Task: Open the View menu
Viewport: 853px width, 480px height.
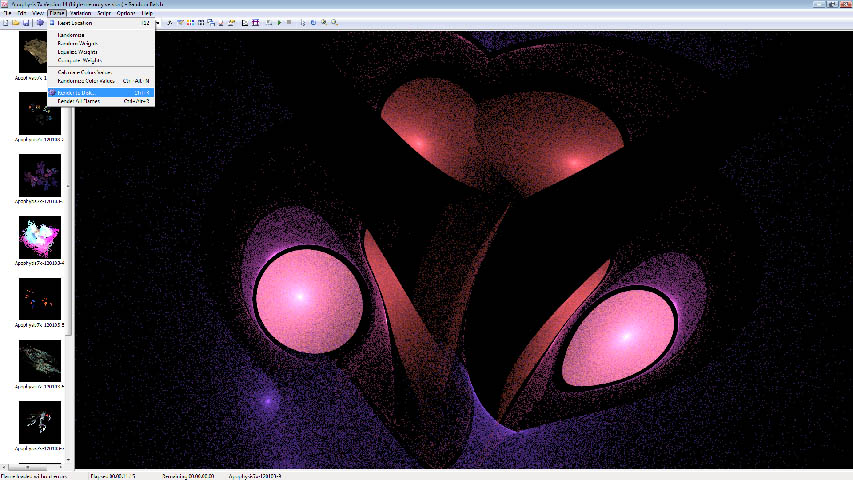Action: pos(38,13)
